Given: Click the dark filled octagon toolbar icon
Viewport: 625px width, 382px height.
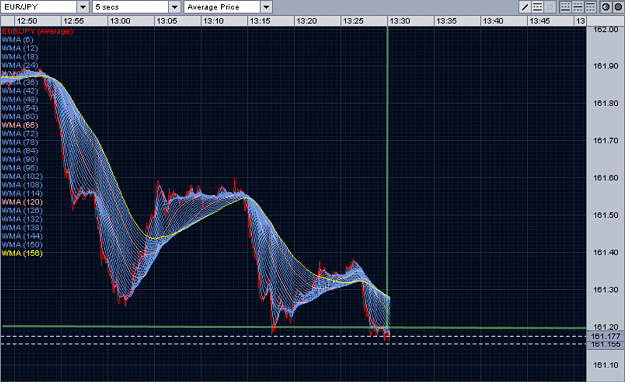Looking at the screenshot, I should pos(618,7).
